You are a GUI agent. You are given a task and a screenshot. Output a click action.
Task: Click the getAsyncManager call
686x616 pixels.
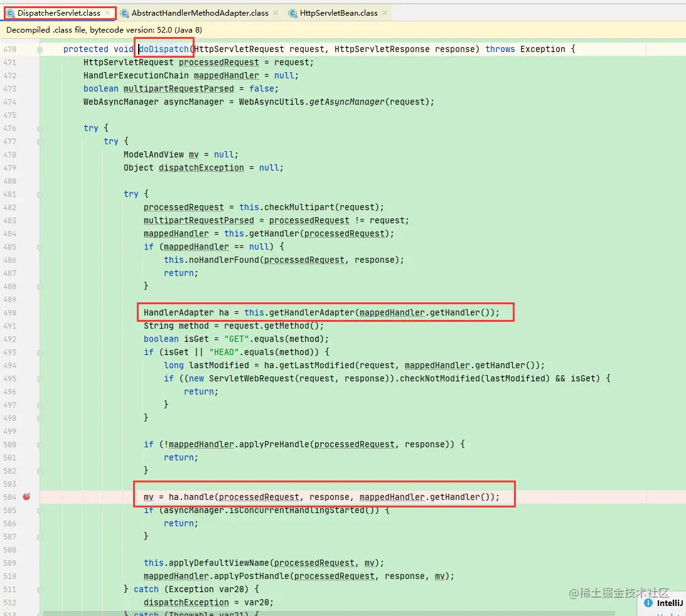[x=347, y=102]
